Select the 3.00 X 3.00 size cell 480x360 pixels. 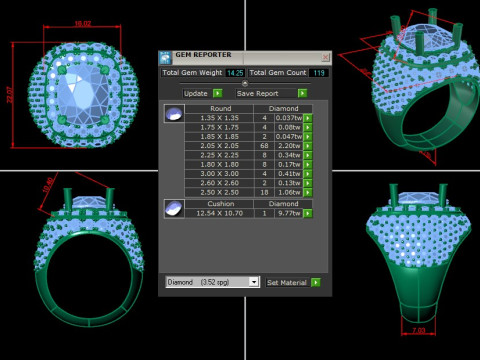click(x=219, y=174)
